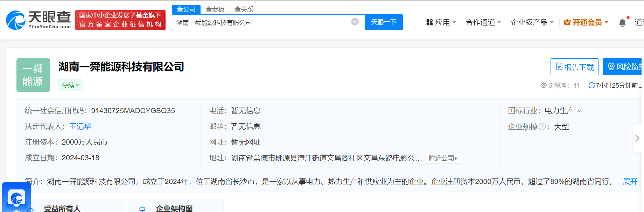Viewport: 644px width, 212px height.
Task: Click the refresh update icon
Action: tap(591, 85)
